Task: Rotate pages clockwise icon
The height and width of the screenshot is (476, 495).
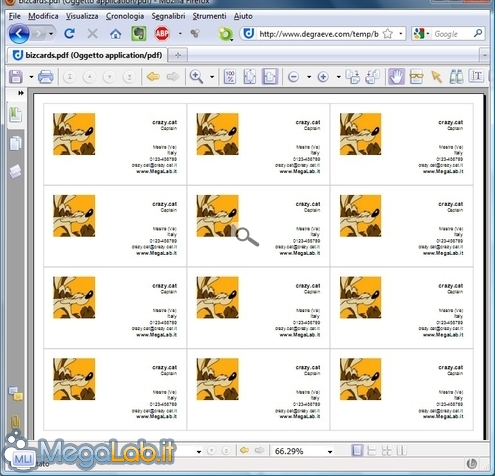Action: click(353, 77)
